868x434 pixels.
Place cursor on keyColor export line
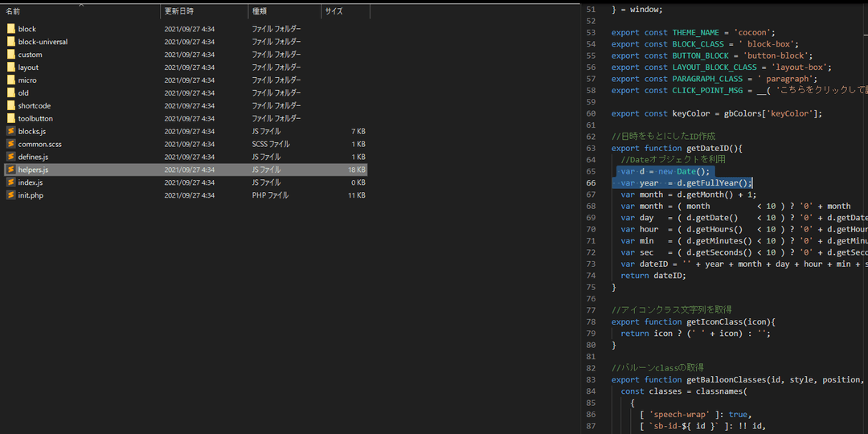717,113
